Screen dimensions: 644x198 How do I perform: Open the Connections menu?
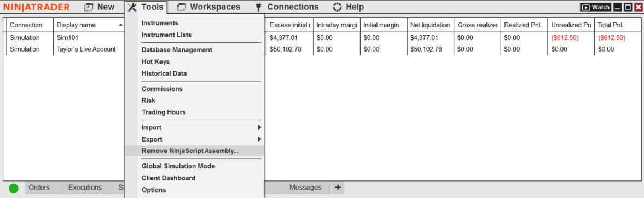tap(287, 7)
